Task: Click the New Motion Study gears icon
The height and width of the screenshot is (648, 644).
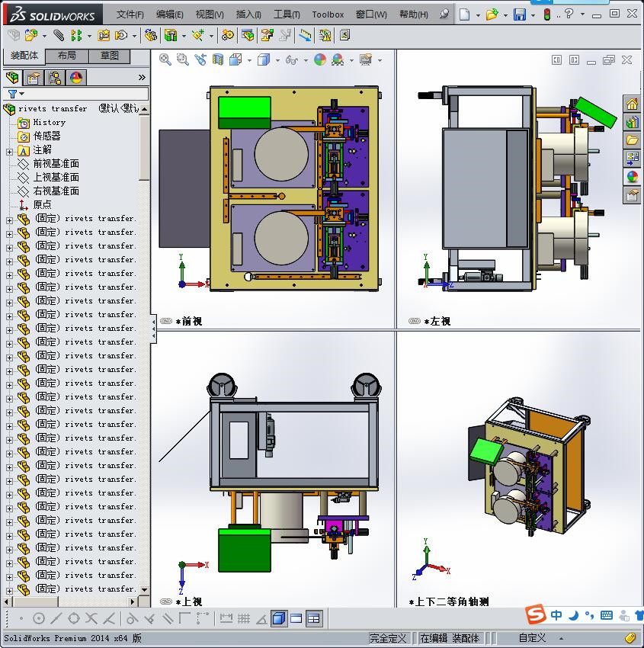Action: tap(227, 36)
